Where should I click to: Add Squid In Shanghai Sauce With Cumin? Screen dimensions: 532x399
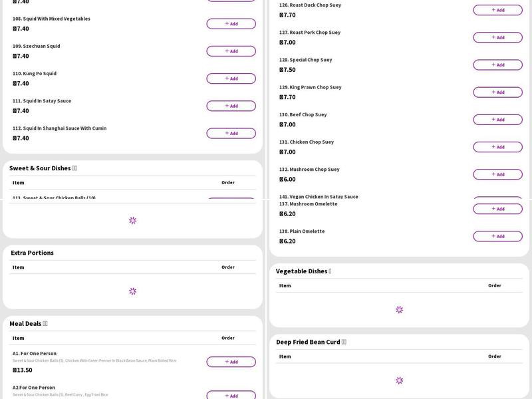click(x=231, y=133)
